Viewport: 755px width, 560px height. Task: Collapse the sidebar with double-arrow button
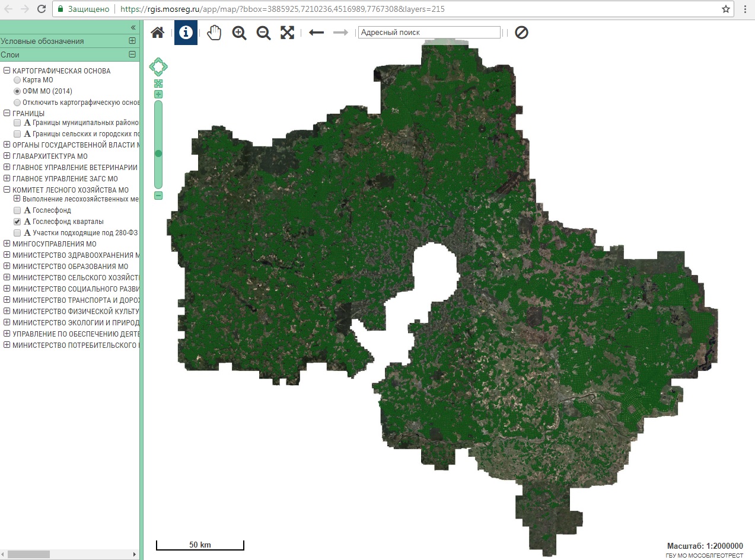click(133, 27)
